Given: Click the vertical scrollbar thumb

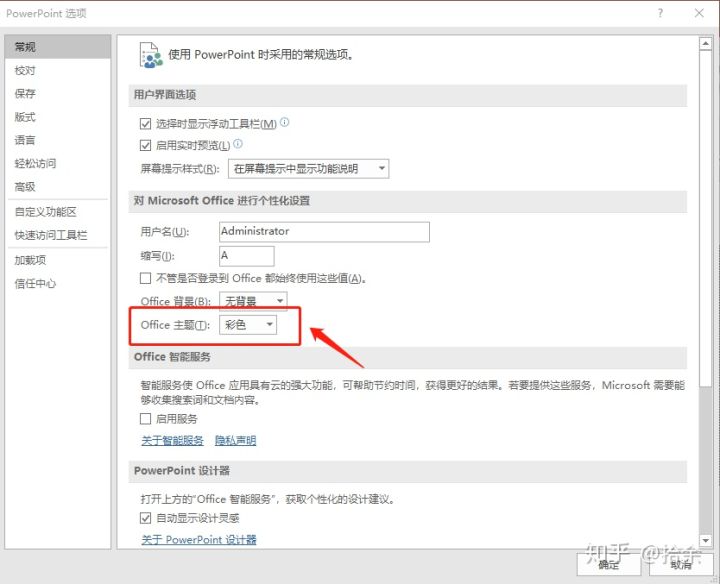Looking at the screenshot, I should (x=705, y=219).
